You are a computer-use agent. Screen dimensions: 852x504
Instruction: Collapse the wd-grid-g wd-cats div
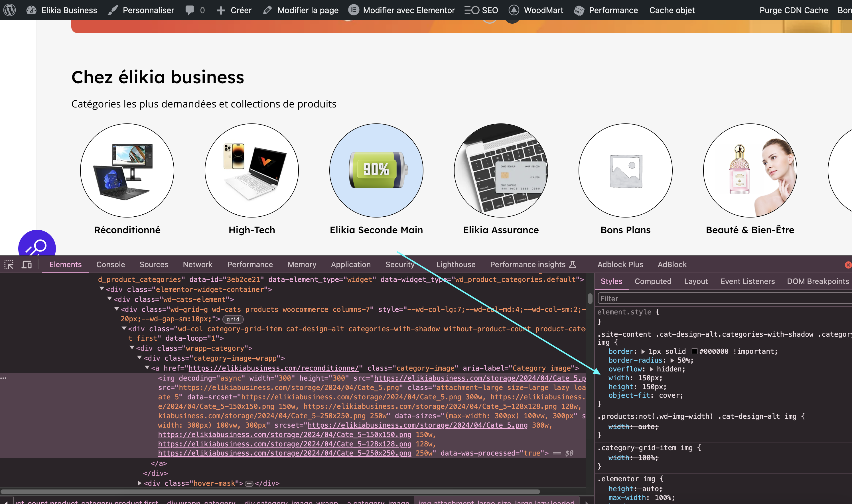117,309
